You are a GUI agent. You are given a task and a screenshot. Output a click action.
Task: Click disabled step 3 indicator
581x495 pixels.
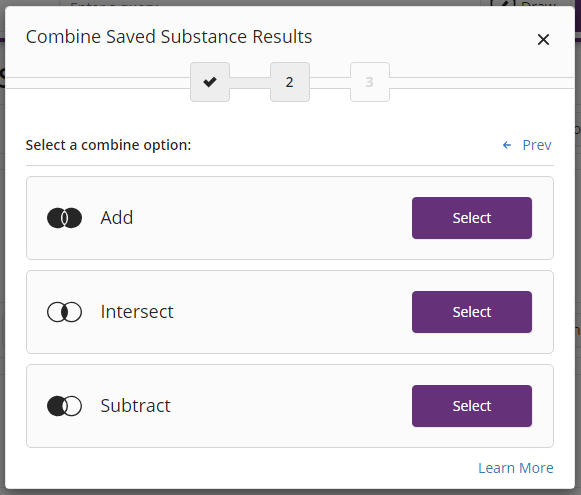click(x=370, y=82)
